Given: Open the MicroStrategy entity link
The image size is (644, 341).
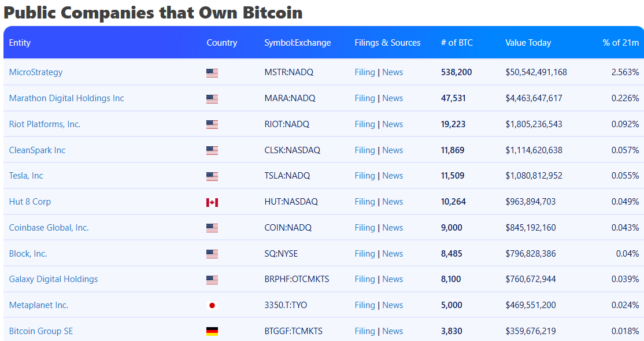Looking at the screenshot, I should coord(36,72).
